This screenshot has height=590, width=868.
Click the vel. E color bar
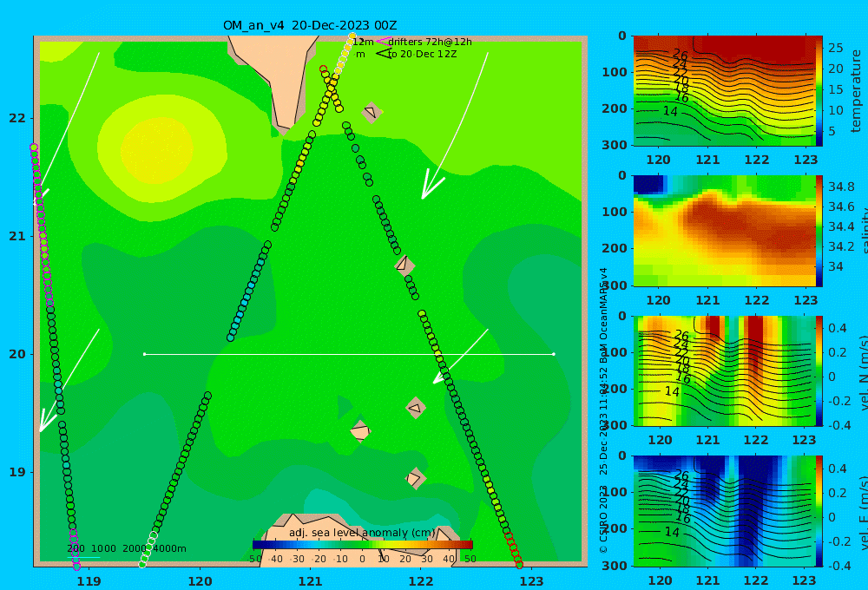tap(819, 511)
